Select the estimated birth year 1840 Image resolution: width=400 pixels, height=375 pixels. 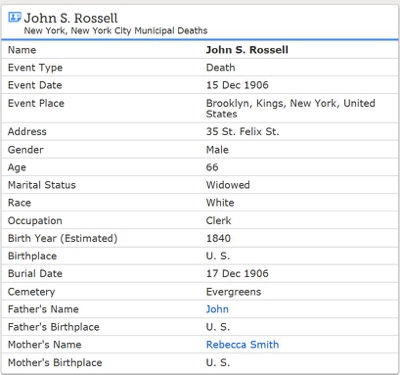point(218,238)
